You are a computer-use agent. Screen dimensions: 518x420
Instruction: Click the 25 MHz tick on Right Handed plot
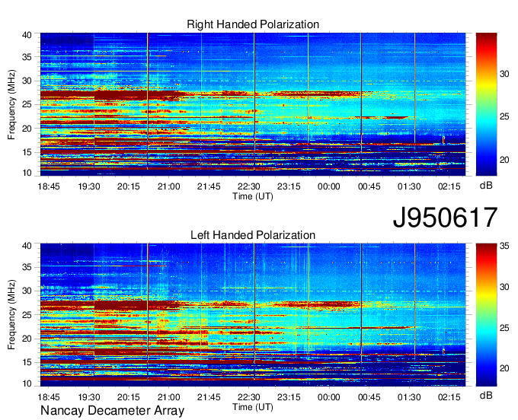pos(27,104)
